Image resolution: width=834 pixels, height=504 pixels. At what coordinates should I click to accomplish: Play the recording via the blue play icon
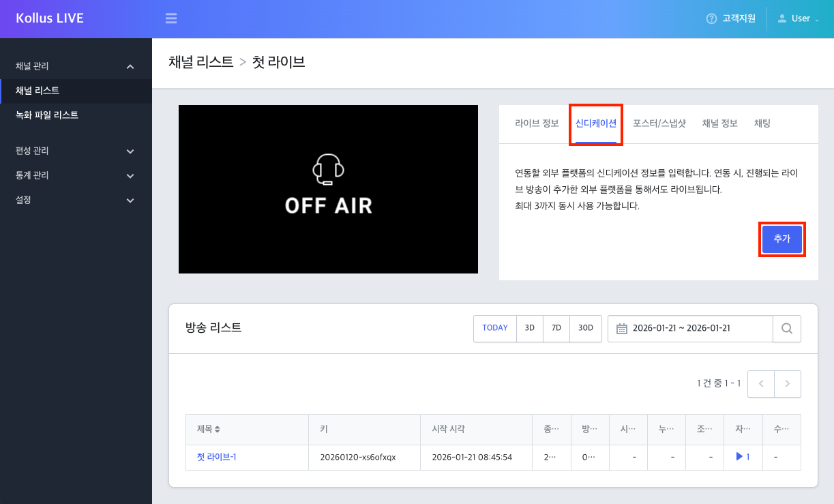click(x=739, y=457)
